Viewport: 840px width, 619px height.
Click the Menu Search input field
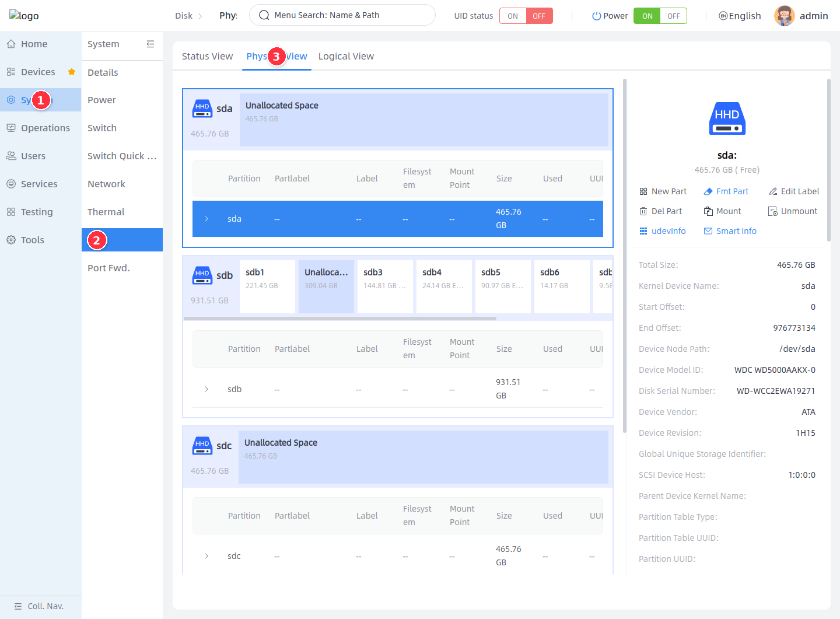pyautogui.click(x=342, y=15)
